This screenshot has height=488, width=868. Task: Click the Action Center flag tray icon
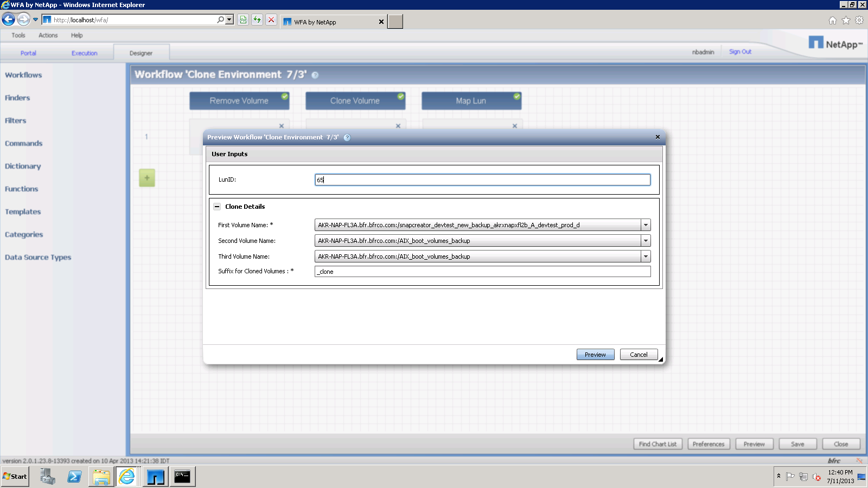[790, 477]
